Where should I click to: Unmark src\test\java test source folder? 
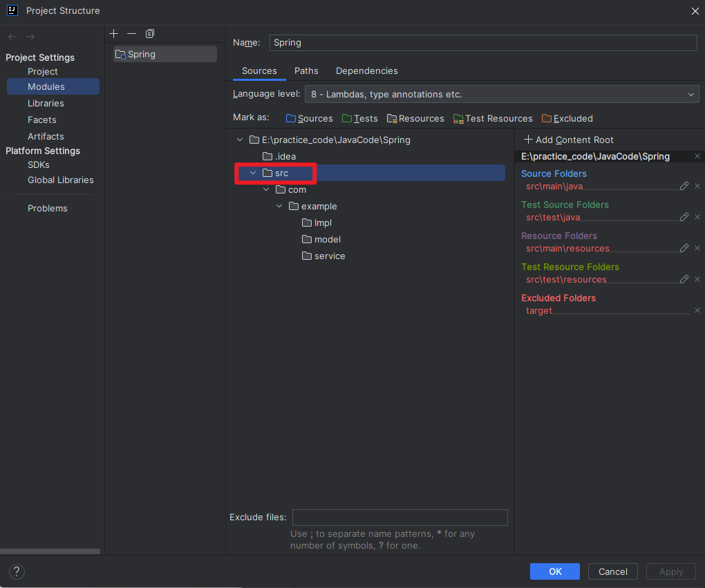[x=697, y=217]
